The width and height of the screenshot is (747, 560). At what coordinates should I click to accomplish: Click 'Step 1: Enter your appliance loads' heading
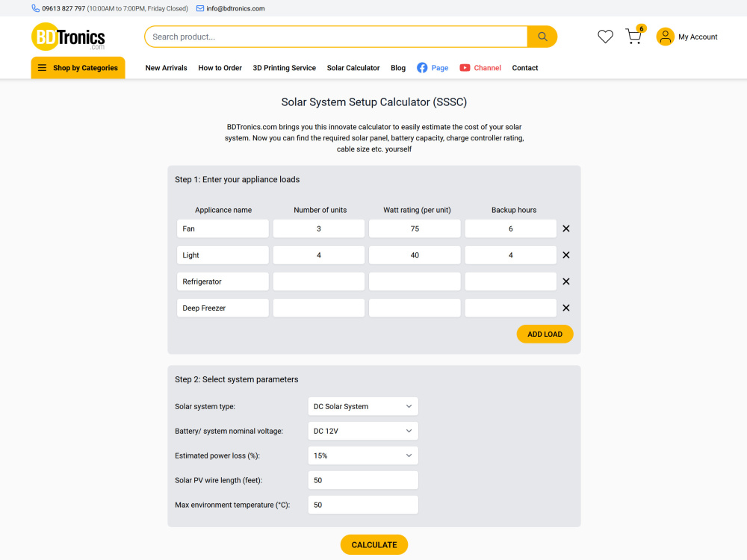tap(238, 179)
